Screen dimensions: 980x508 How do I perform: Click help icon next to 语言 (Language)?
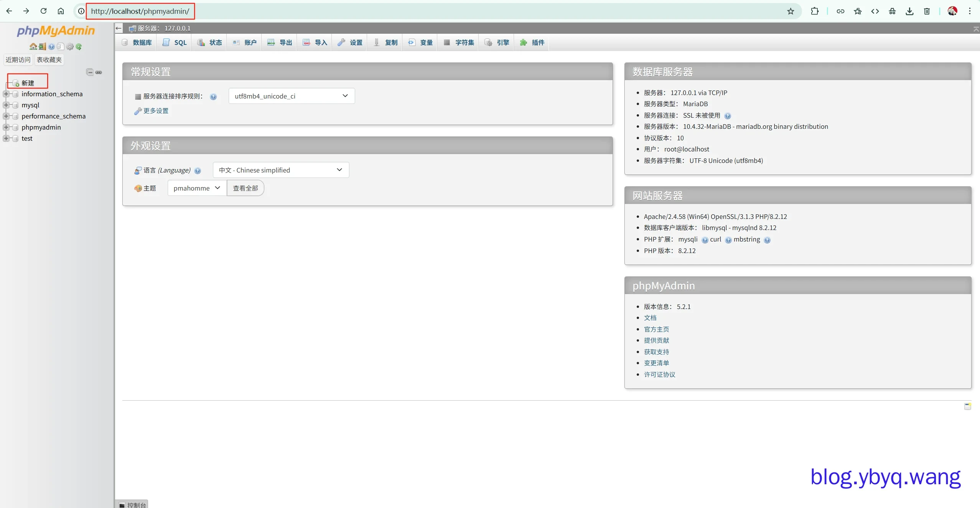198,171
